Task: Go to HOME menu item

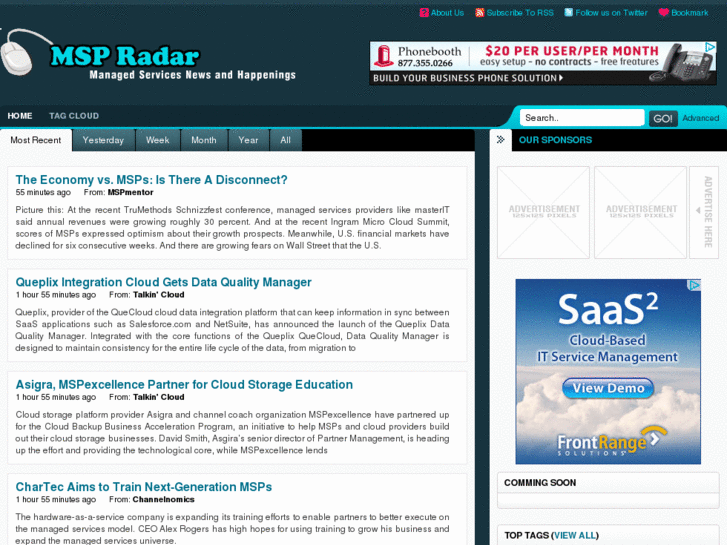Action: pos(20,116)
